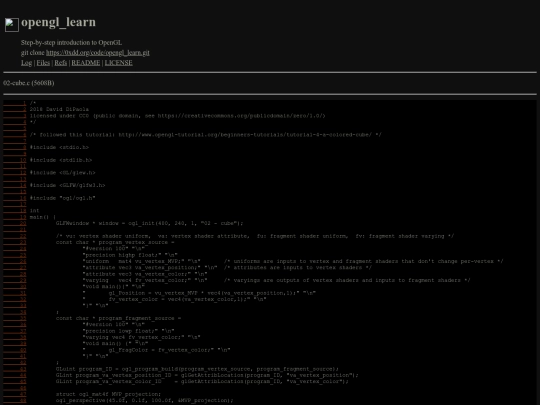
Task: Jump to line number 16 anchor
Action: [x=15, y=198]
